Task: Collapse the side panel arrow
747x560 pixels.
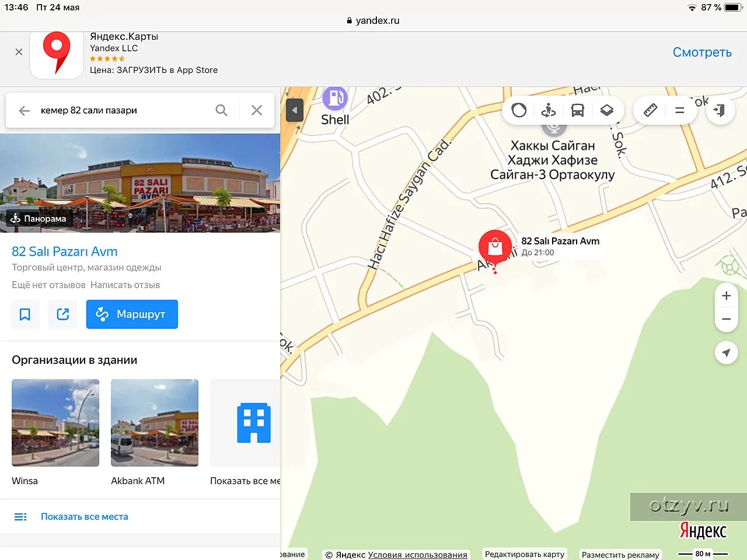Action: (x=295, y=110)
